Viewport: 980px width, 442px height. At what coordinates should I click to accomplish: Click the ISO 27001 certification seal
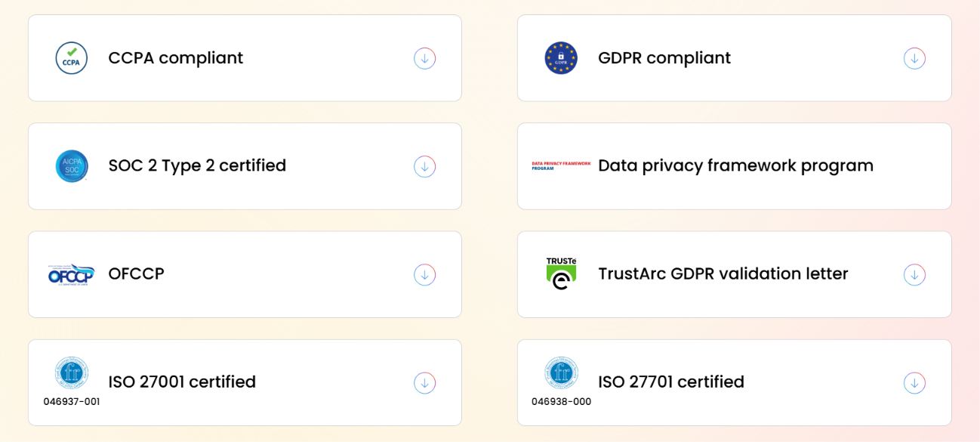72,373
